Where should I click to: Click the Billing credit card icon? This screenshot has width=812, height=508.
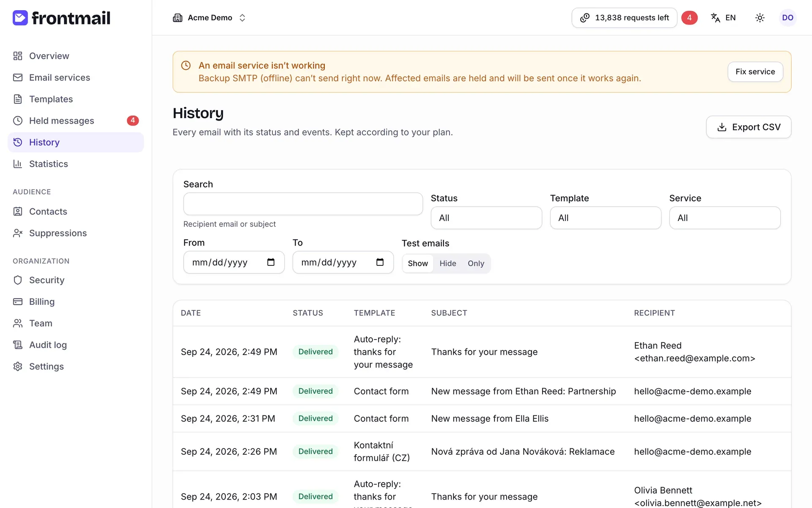click(18, 301)
